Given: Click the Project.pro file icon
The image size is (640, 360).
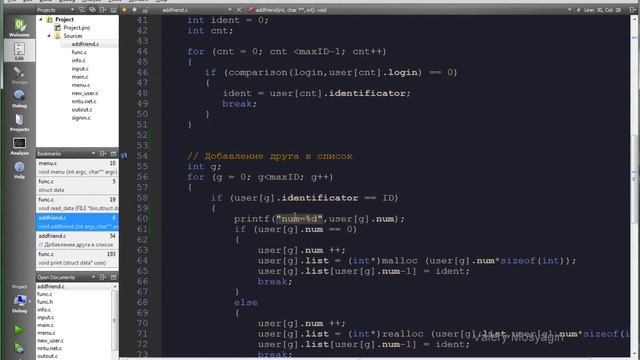Looking at the screenshot, I should 58,27.
